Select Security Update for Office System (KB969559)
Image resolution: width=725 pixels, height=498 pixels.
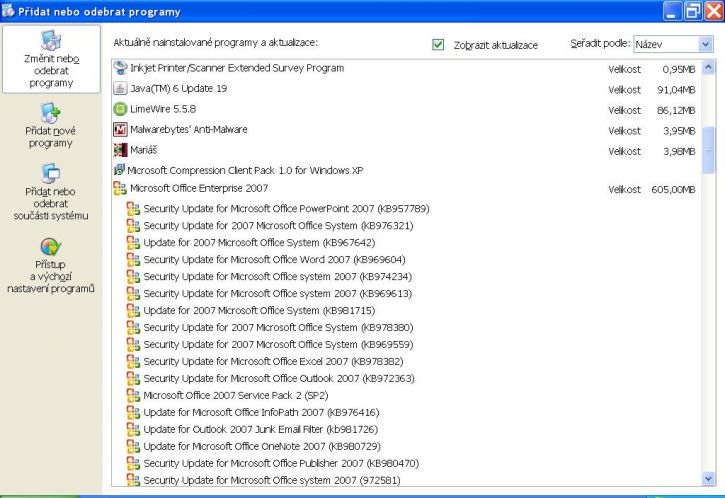[x=278, y=344]
